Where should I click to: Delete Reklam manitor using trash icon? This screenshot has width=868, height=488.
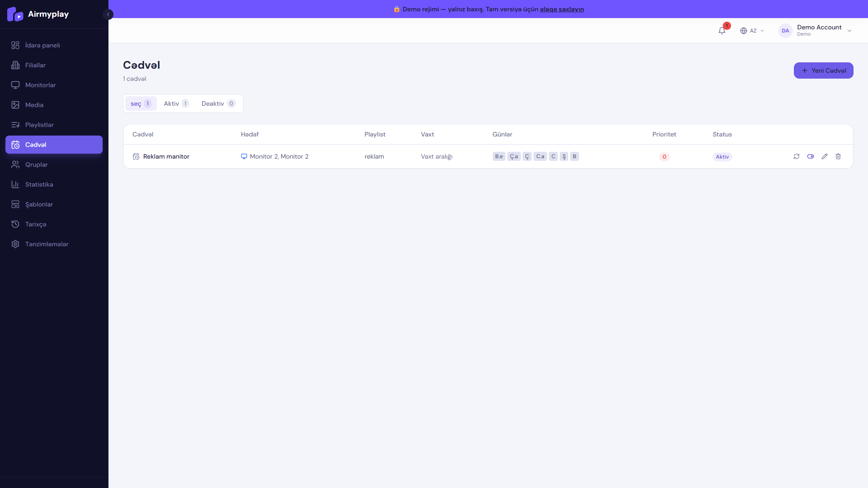[x=838, y=156]
